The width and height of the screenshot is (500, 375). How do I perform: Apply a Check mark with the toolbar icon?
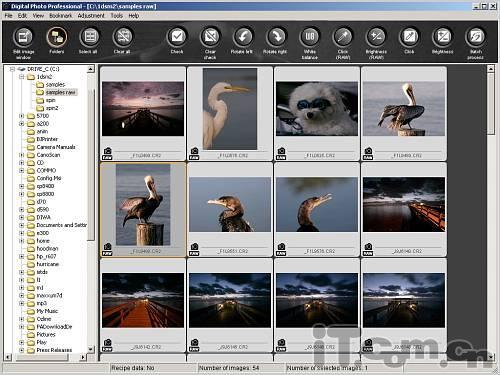pyautogui.click(x=177, y=37)
